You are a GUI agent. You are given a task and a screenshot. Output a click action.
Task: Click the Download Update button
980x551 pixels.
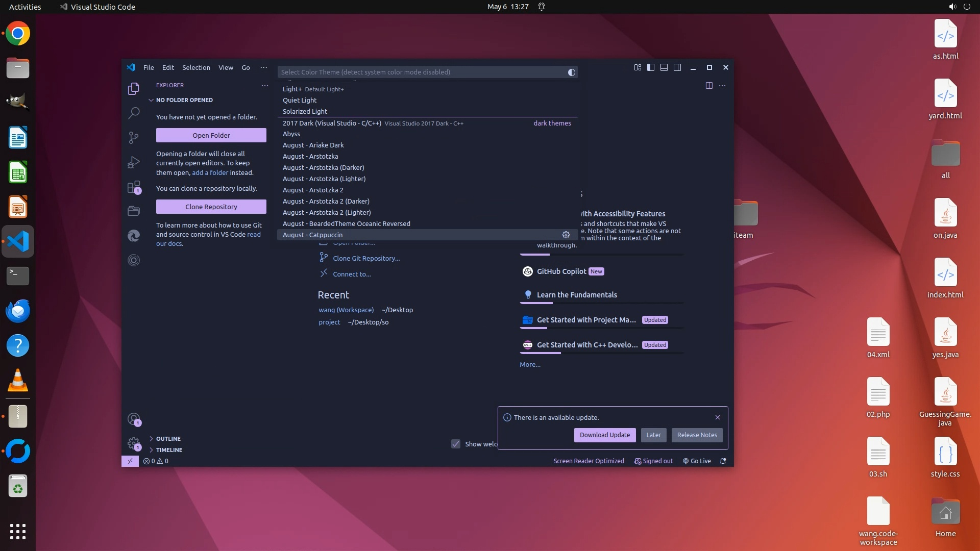click(x=604, y=435)
